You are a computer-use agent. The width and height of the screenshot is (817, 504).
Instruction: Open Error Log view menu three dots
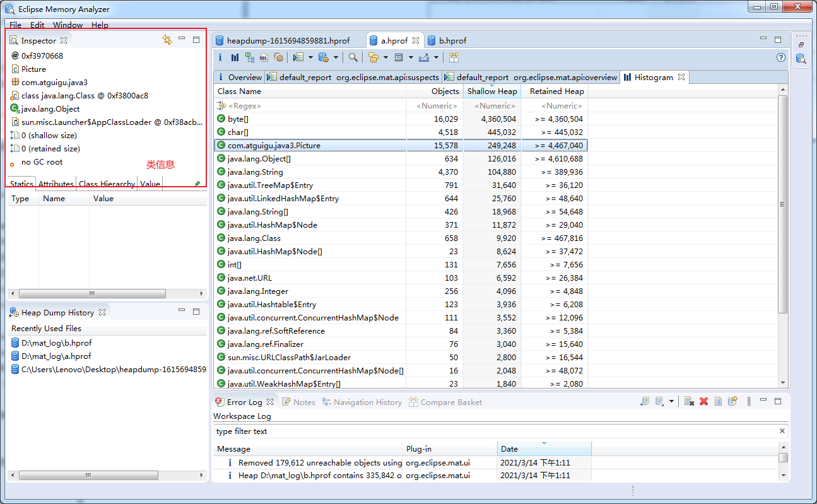[x=749, y=401]
